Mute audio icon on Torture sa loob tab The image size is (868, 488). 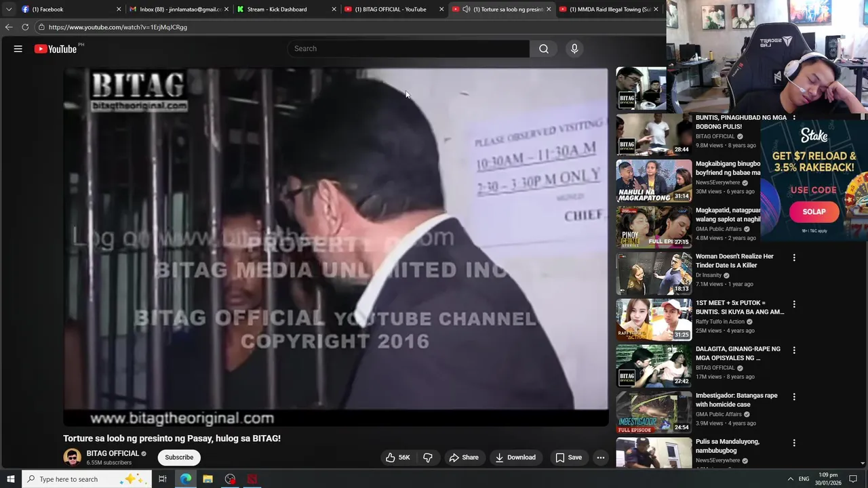466,9
